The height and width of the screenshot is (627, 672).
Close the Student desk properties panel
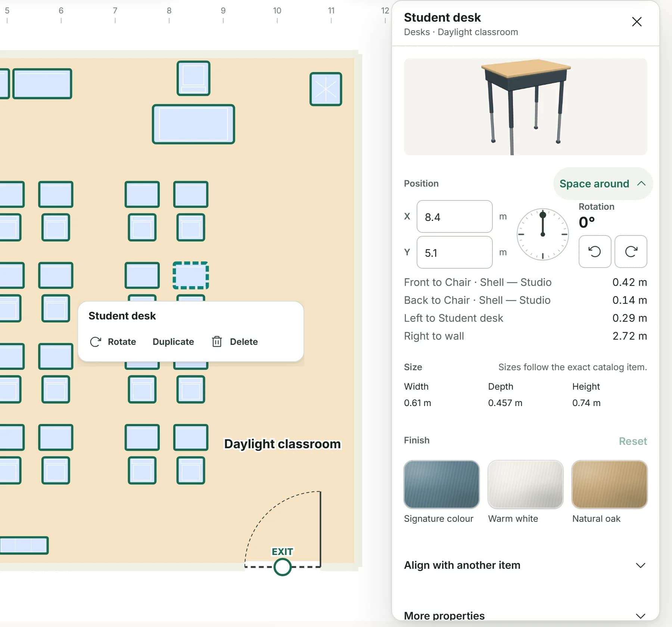click(x=637, y=22)
